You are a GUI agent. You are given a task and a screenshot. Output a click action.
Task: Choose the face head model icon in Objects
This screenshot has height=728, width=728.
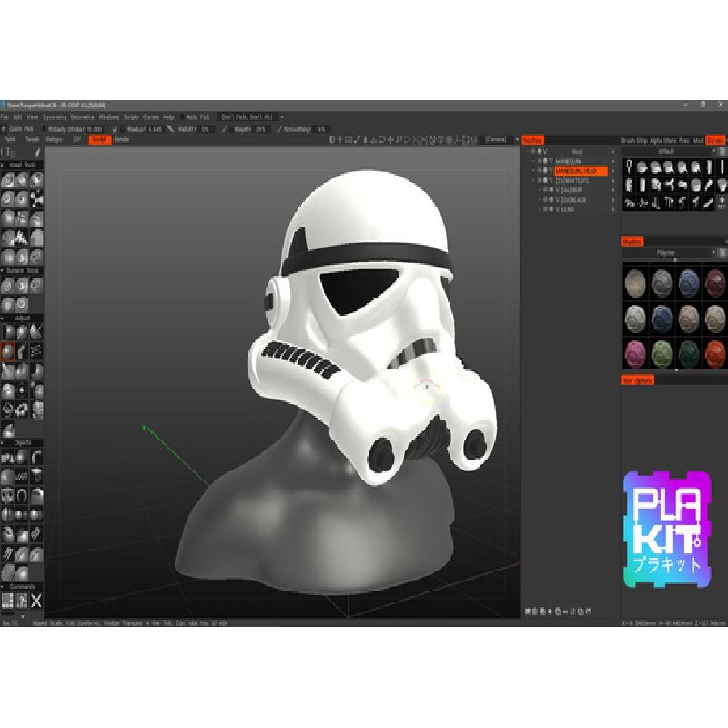click(7, 496)
